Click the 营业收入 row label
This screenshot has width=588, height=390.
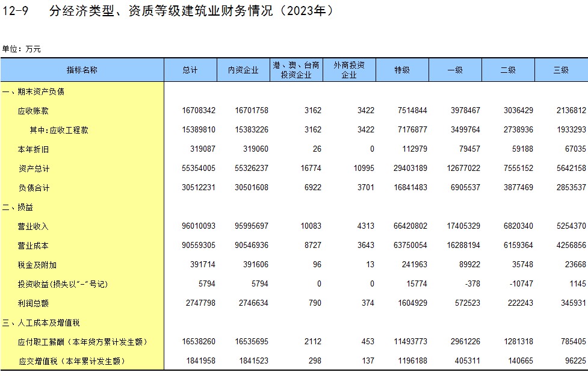[x=33, y=226]
